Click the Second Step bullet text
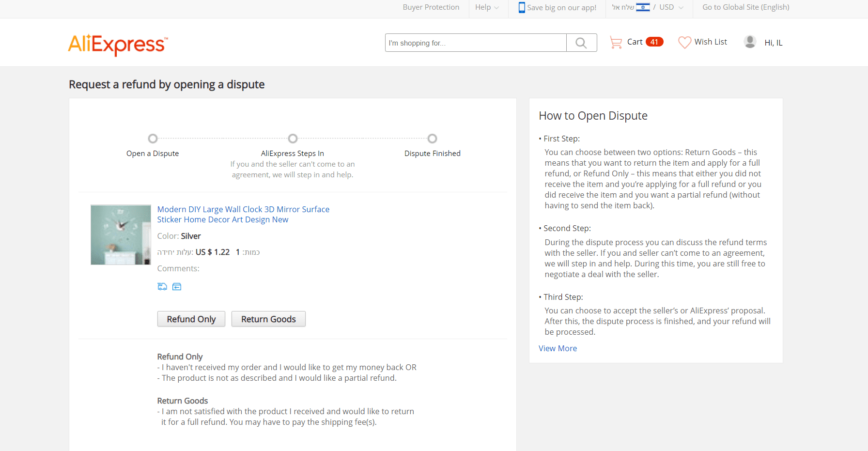 (567, 228)
